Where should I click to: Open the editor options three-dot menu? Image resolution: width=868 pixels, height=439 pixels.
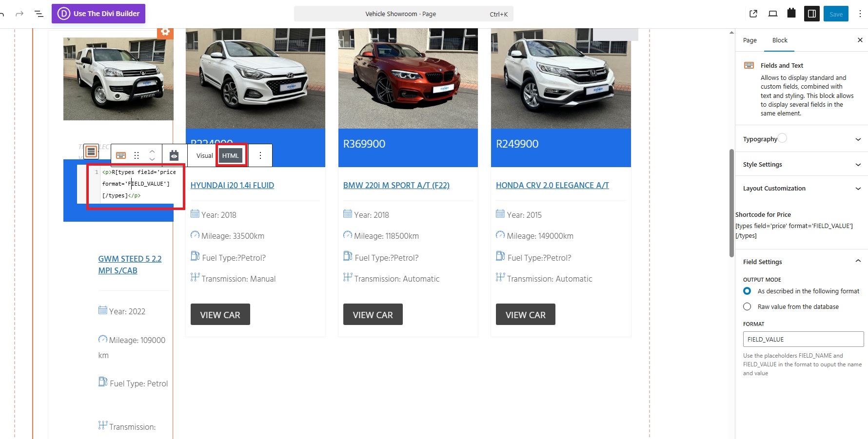(860, 14)
